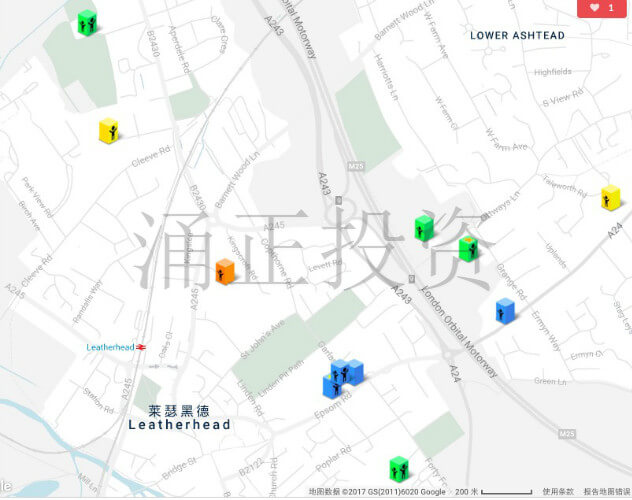The image size is (632, 500).
Task: Click M25 road shield at bottom right
Action: click(567, 434)
